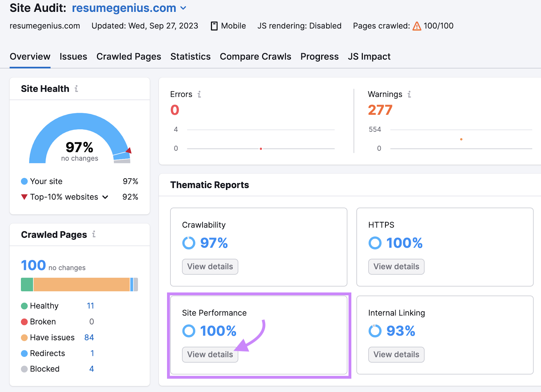Click the resumegenius.com project title link
The image size is (541, 392).
click(x=124, y=8)
